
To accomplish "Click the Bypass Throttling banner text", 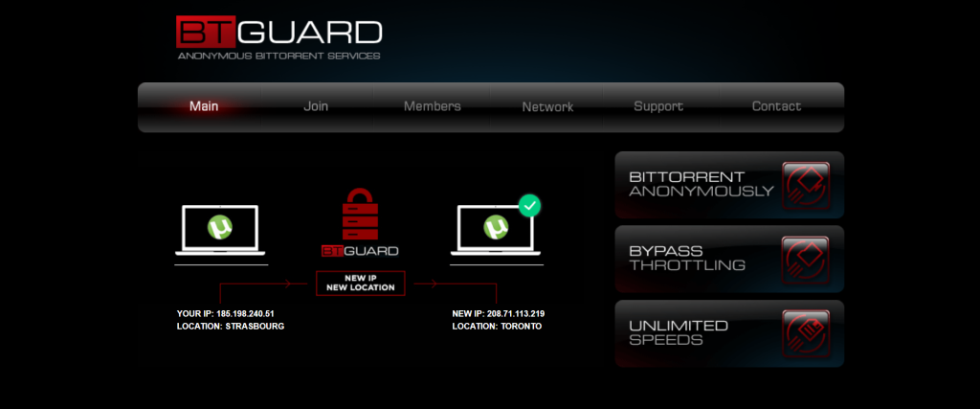I will coord(687,259).
